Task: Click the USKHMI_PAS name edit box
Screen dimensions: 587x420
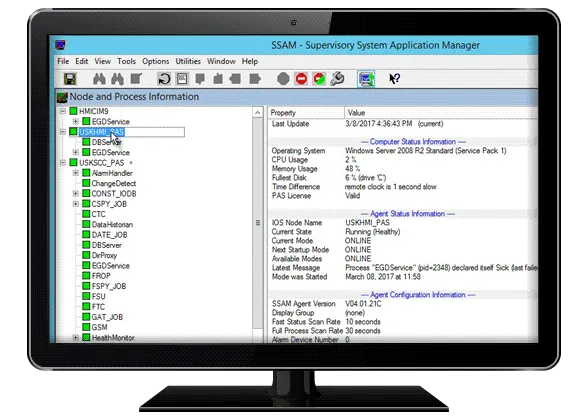Action: pos(131,132)
